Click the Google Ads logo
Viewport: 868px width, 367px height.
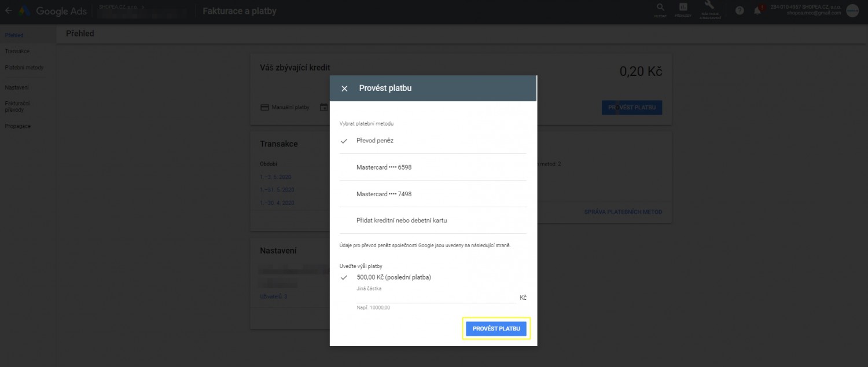(x=53, y=11)
